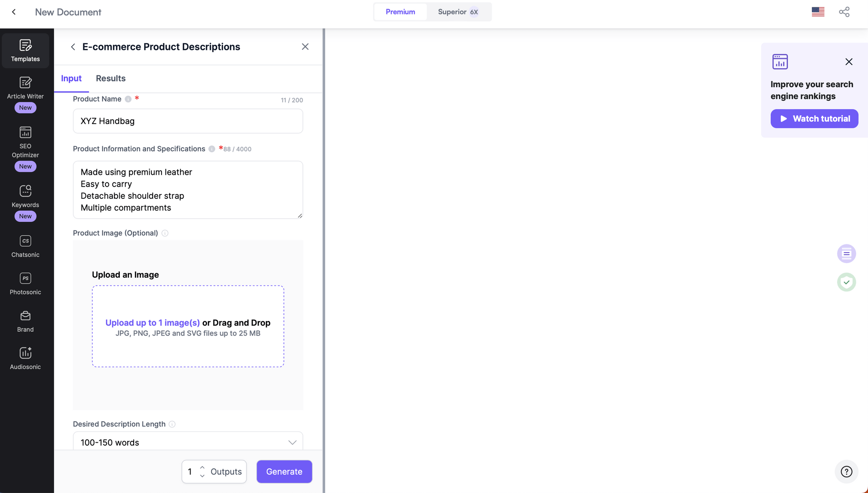Click the Templates icon in sidebar
This screenshot has height=493, width=868.
coord(25,51)
